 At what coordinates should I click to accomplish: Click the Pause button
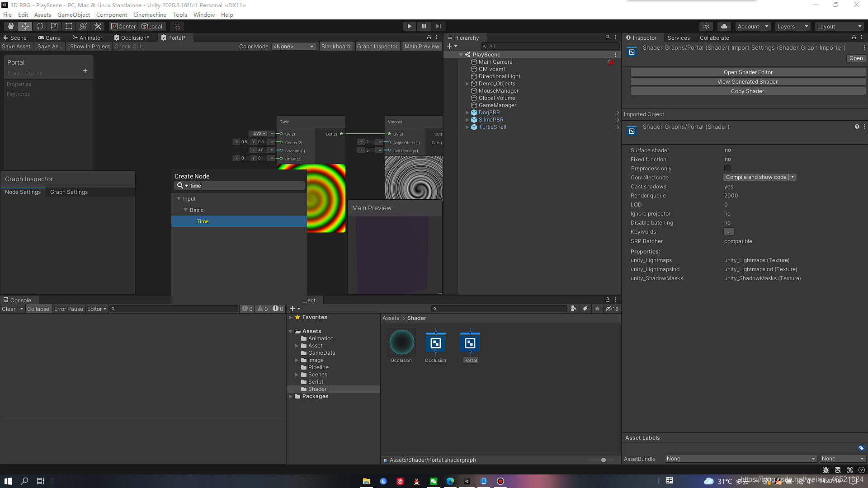point(424,26)
